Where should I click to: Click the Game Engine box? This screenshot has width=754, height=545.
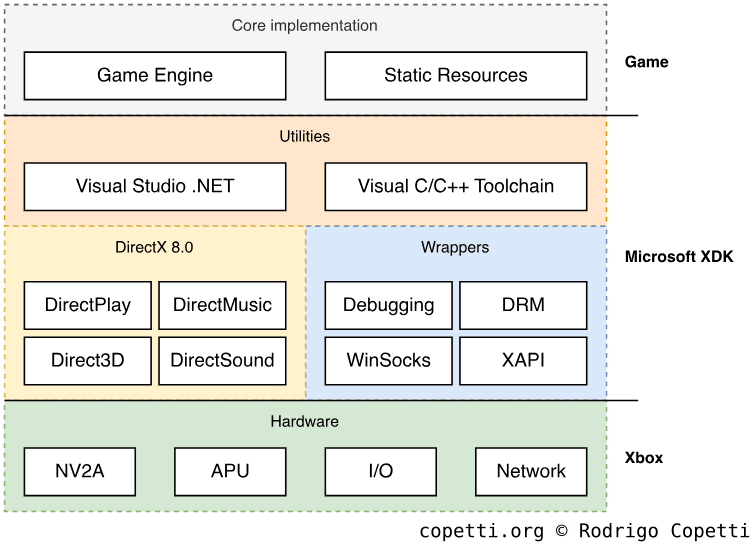point(155,76)
